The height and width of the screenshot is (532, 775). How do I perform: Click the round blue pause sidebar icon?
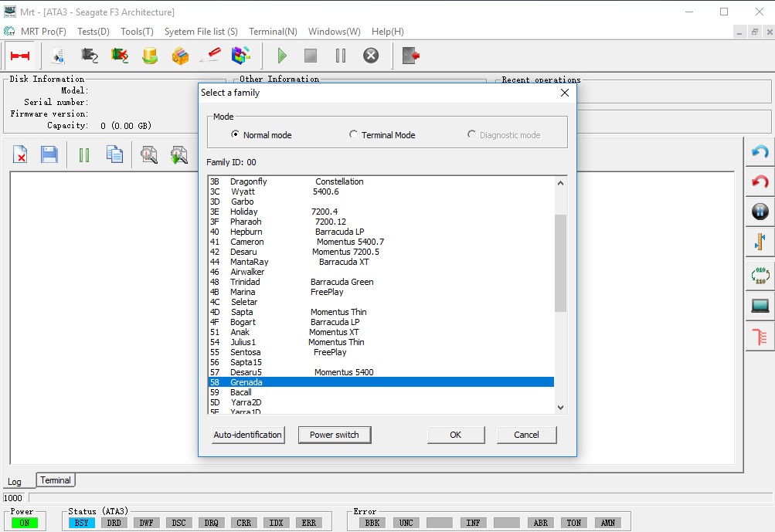[x=760, y=212]
